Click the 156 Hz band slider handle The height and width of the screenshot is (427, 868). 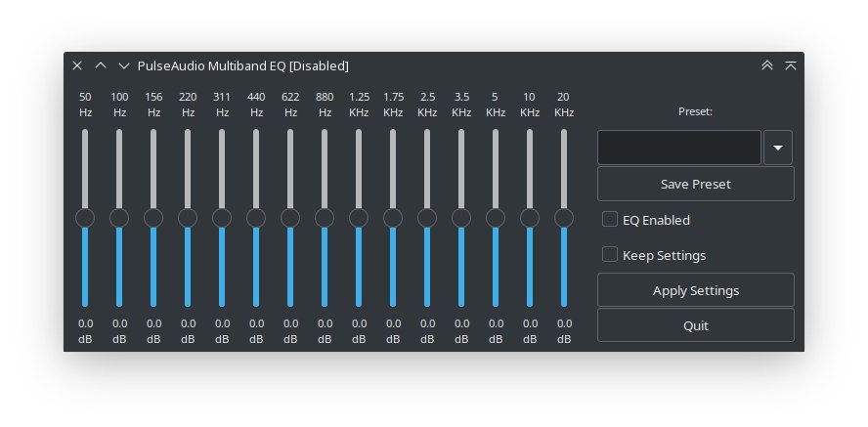click(153, 218)
